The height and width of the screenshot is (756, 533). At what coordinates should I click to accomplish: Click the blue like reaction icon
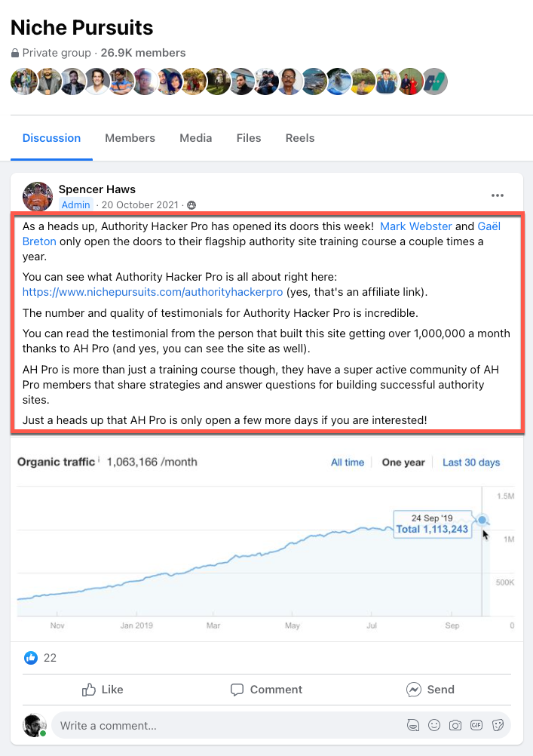pyautogui.click(x=31, y=657)
